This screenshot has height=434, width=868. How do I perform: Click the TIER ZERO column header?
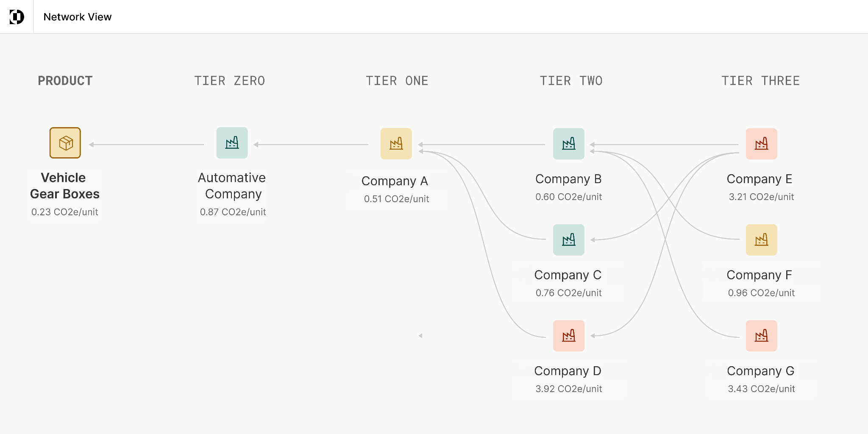pyautogui.click(x=229, y=81)
